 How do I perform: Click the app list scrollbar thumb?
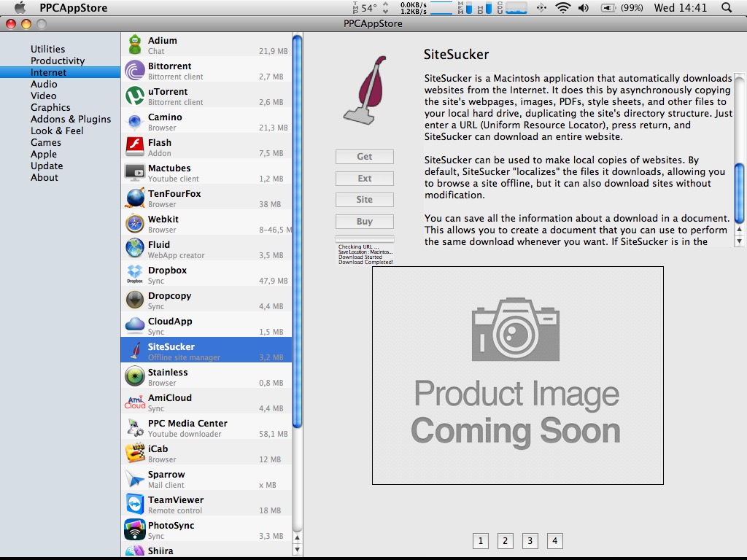point(297,231)
